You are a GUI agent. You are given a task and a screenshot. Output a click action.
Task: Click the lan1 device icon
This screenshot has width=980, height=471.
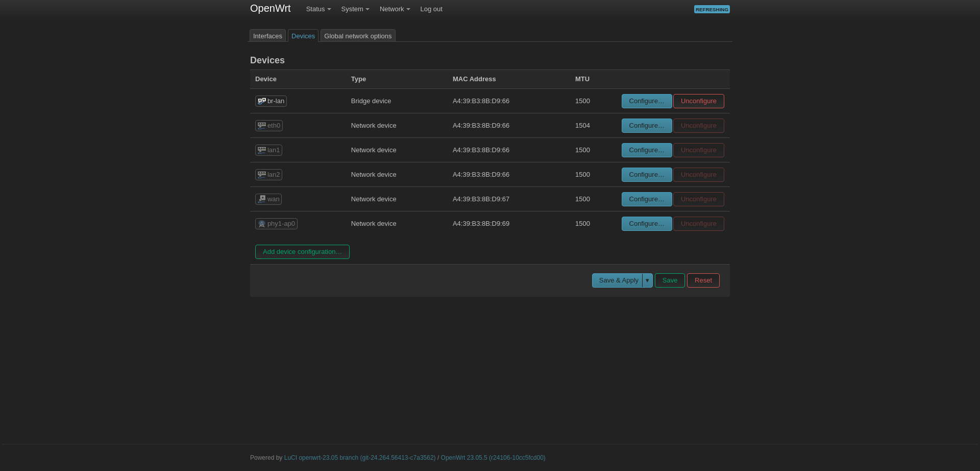pyautogui.click(x=262, y=150)
